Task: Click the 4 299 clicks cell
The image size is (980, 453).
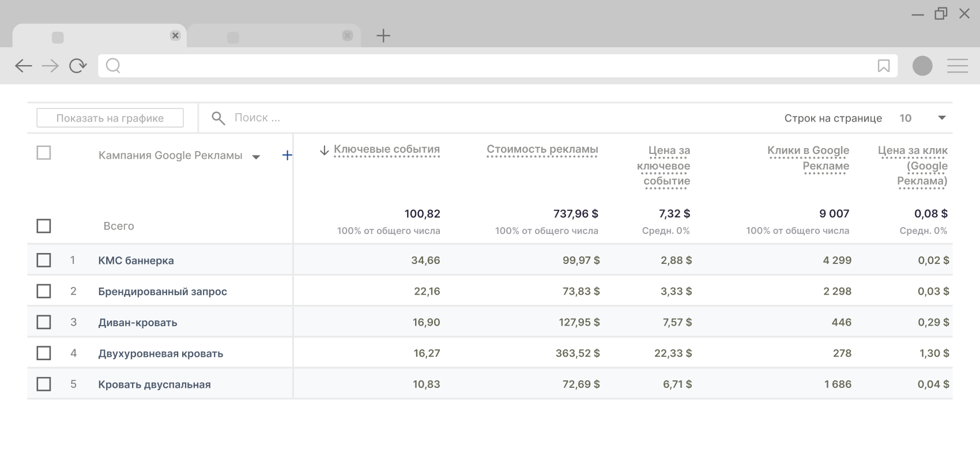Action: point(837,261)
